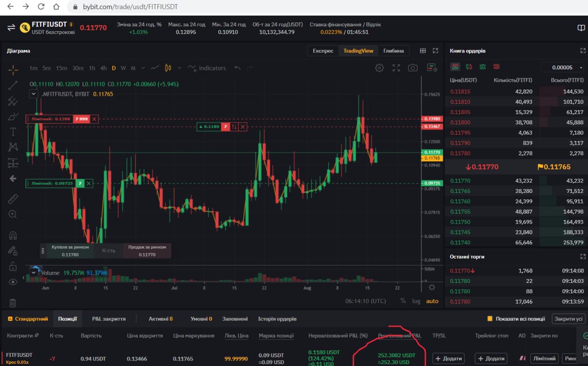The width and height of the screenshot is (588, 366).
Task: Open the chart layout grid icon
Action: (x=423, y=50)
